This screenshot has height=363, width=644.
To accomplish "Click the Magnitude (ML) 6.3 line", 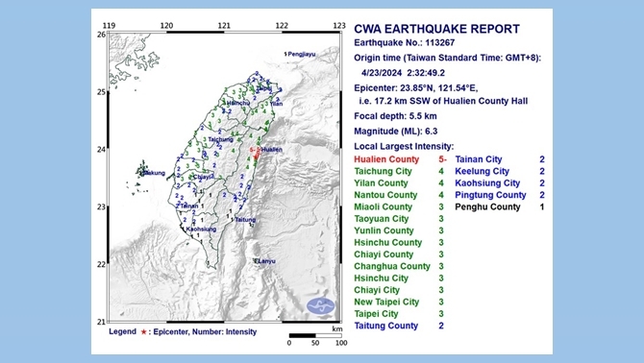I will coord(395,132).
